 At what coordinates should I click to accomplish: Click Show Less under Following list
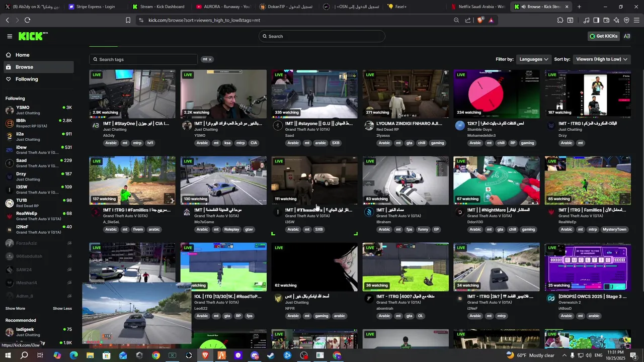(62, 308)
